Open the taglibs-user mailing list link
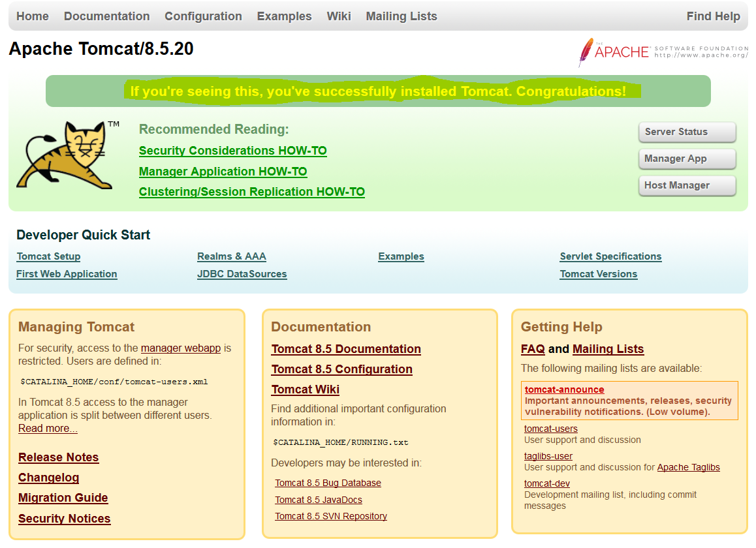The width and height of the screenshot is (756, 548). pos(548,456)
